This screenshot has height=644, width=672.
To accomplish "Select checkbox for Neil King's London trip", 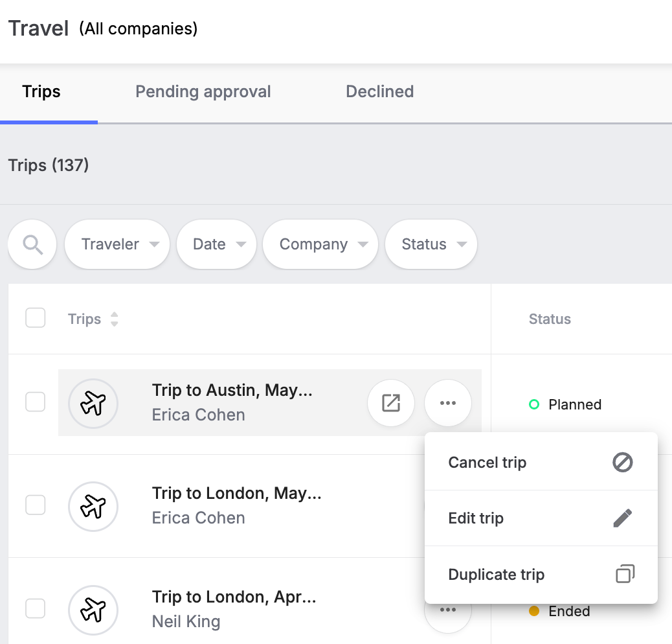I will (x=35, y=608).
